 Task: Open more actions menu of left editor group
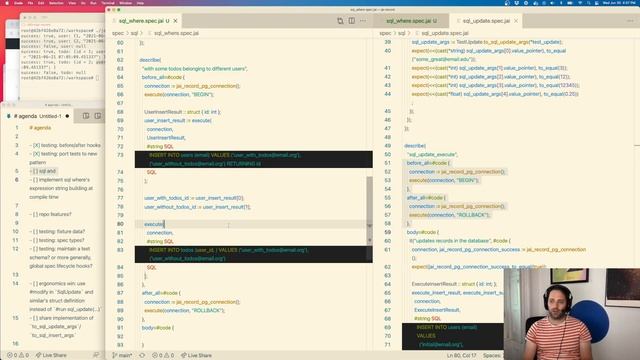pos(363,20)
